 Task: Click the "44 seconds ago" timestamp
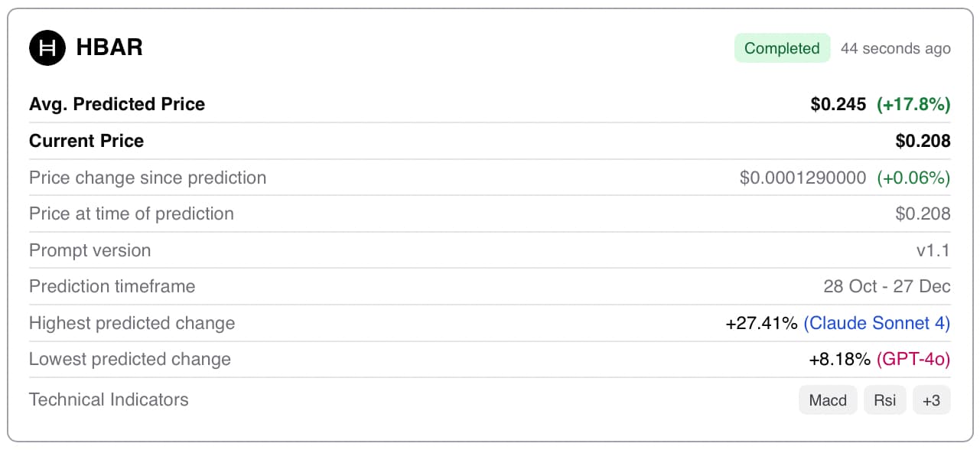(895, 49)
